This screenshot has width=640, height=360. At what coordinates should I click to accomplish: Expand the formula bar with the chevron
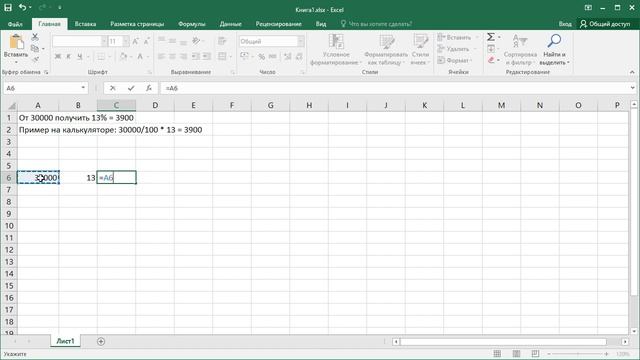click(632, 88)
